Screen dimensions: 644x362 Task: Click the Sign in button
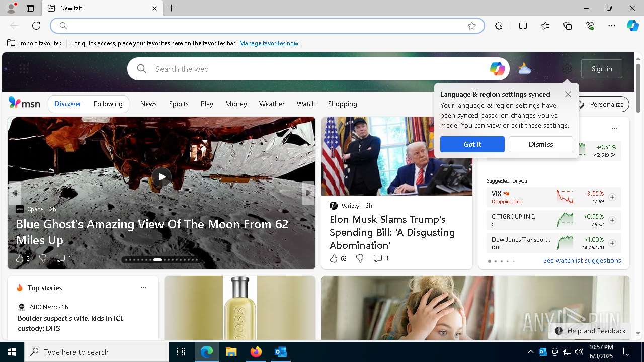602,69
